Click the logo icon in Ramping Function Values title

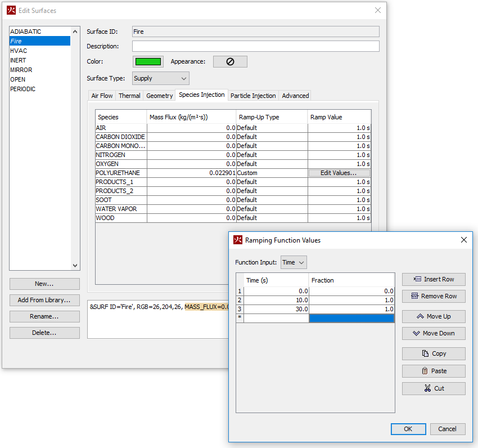tap(238, 240)
